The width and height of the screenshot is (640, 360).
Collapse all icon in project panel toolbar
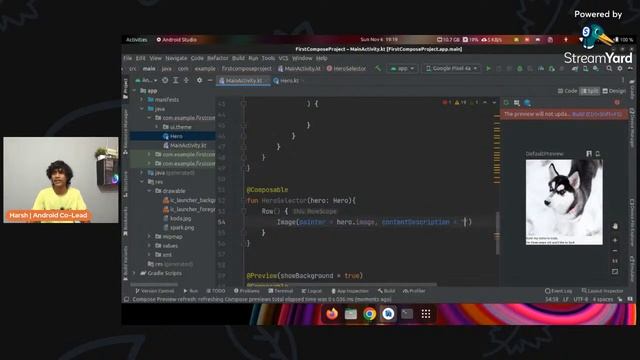tap(186, 80)
